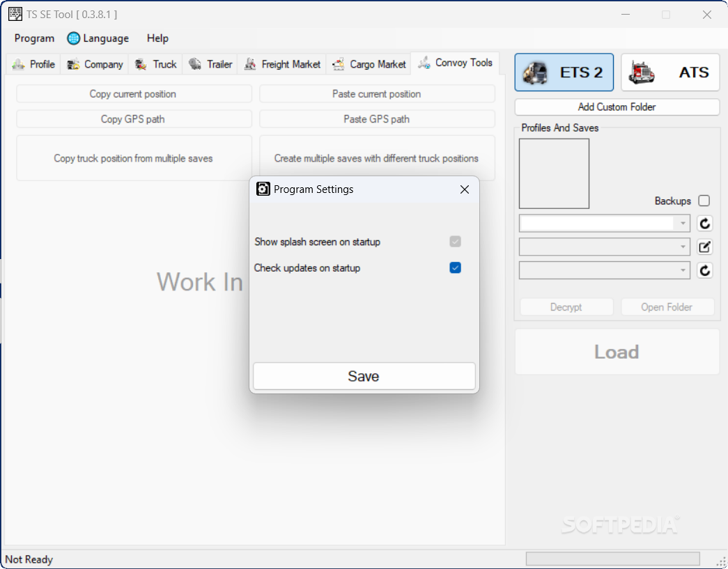Click the TS SE Tool title bar app icon
The image size is (728, 569).
coord(15,14)
